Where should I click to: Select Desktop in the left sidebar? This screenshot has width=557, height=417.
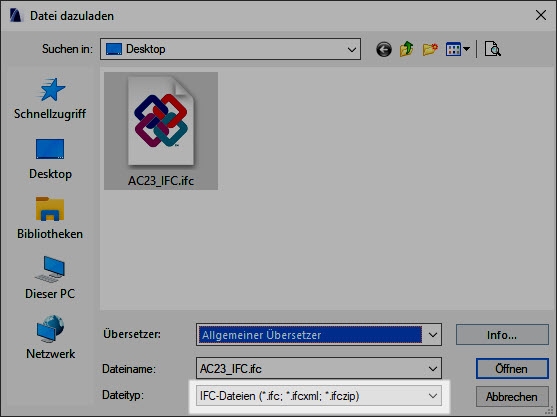click(x=50, y=159)
